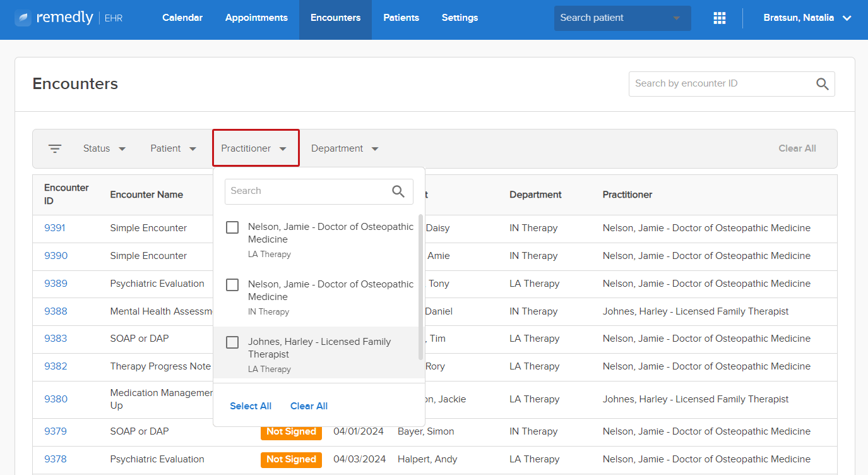The image size is (868, 475).
Task: Click Psychiatric Evaluation in row 9389
Action: pos(157,284)
